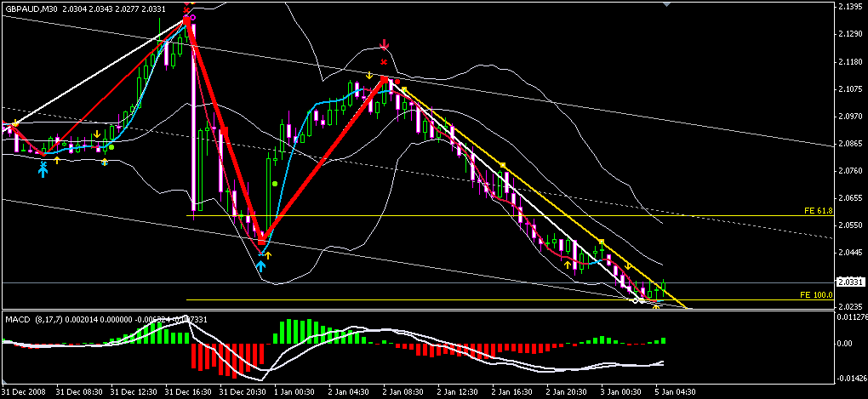
Task: Click the 0.00 level on the MACD scale
Action: [x=846, y=344]
